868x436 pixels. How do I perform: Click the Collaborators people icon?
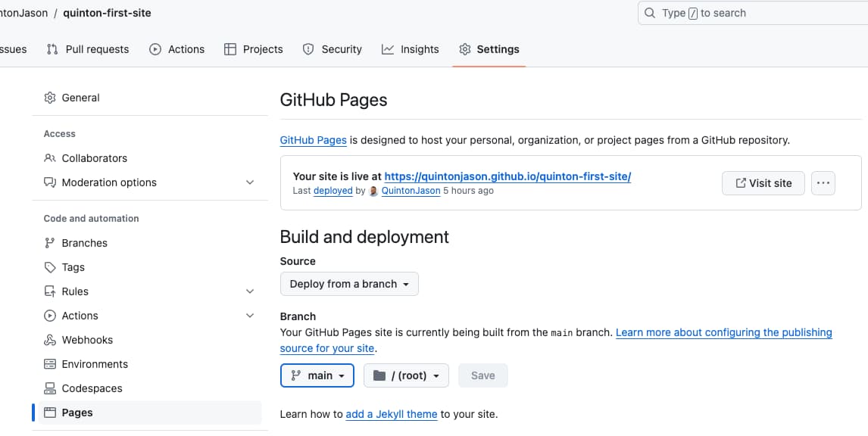click(50, 158)
